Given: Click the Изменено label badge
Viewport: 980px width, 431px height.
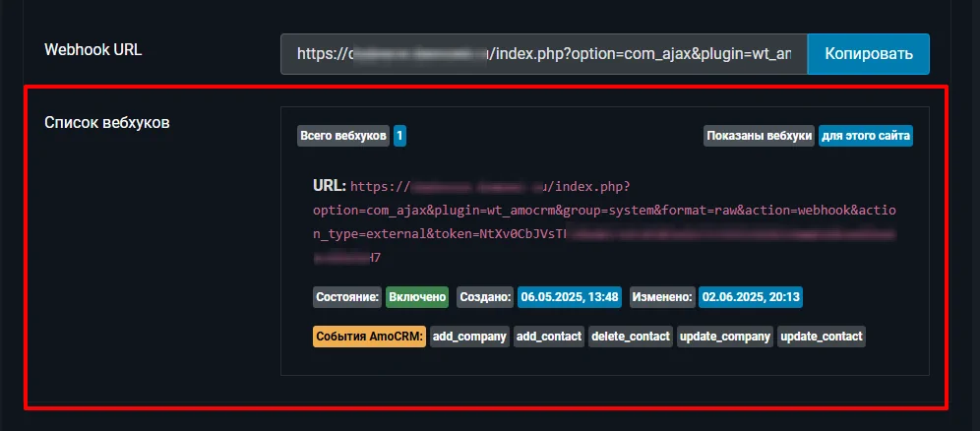Looking at the screenshot, I should tap(662, 297).
